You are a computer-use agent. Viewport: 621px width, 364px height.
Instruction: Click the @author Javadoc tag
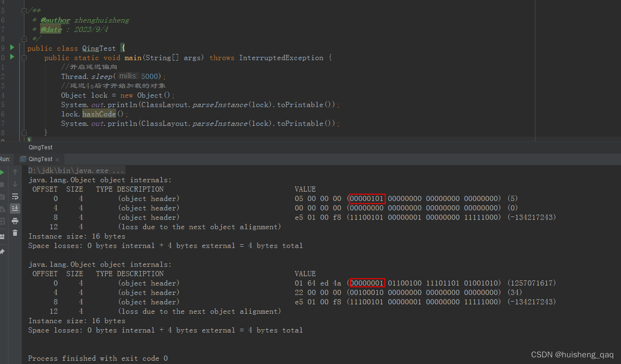[55, 20]
